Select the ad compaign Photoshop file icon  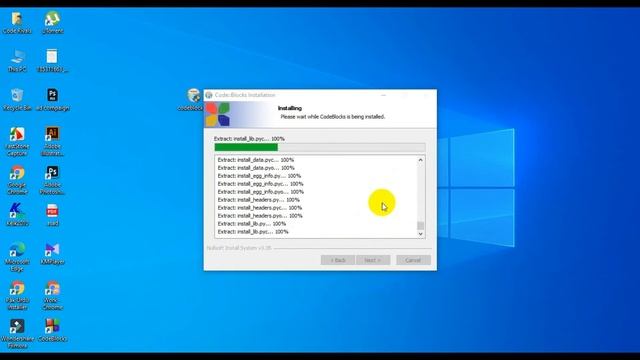52,100
